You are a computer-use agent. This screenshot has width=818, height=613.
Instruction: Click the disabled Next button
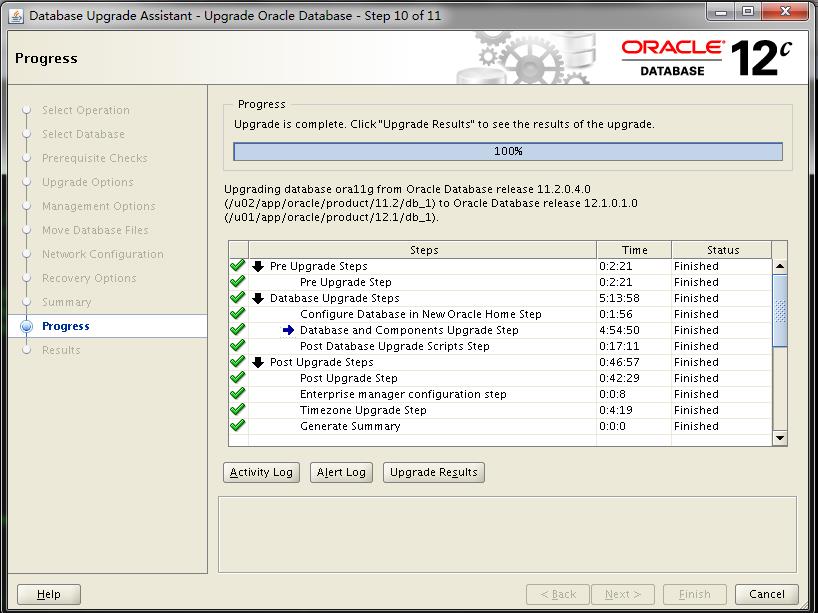623,594
